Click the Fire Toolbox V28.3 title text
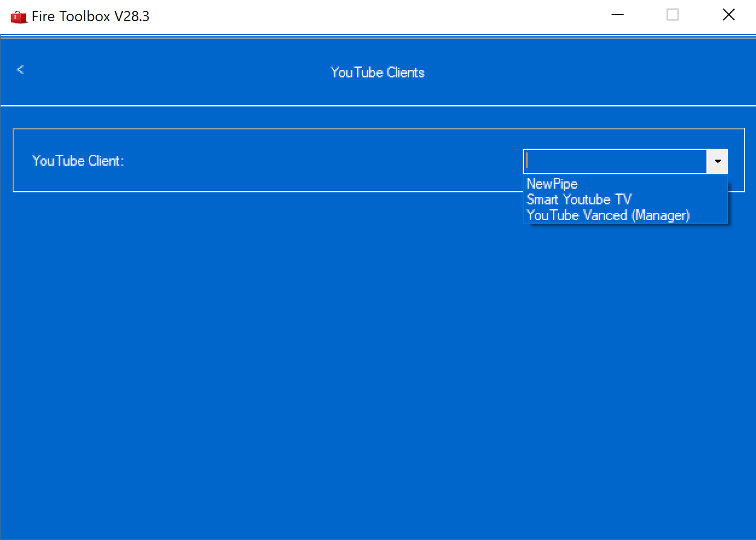 tap(91, 16)
